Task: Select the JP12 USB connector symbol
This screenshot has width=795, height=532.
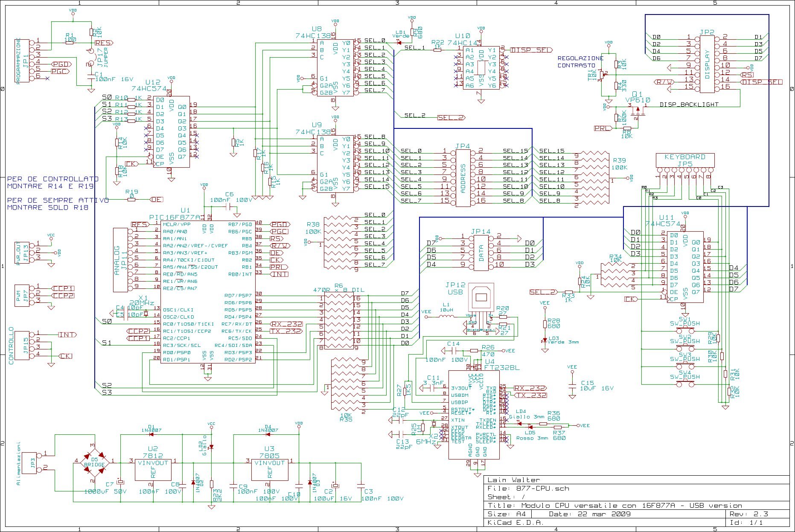Action: tap(481, 297)
